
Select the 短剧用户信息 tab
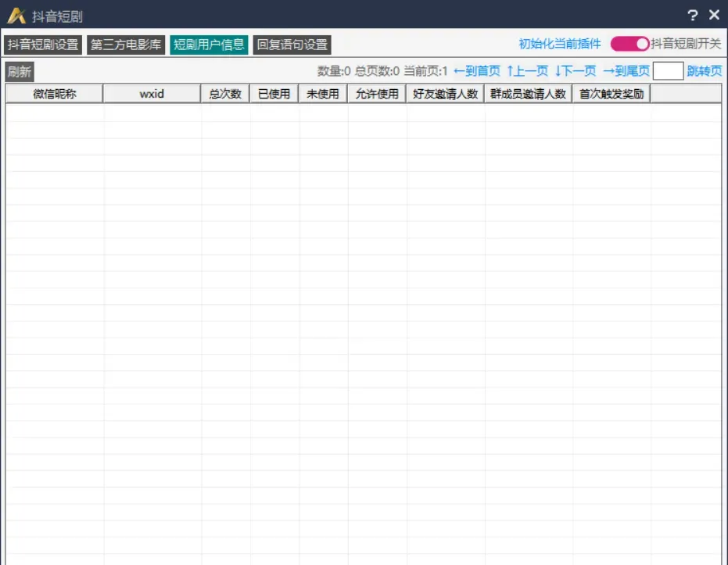[209, 45]
